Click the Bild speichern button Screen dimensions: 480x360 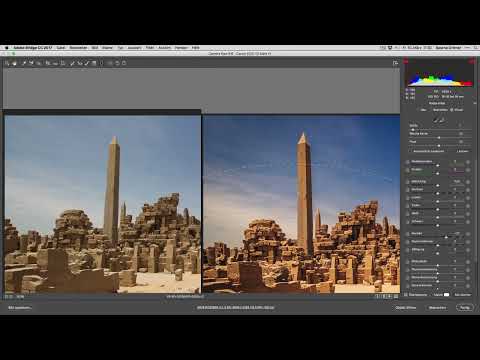coord(19,307)
